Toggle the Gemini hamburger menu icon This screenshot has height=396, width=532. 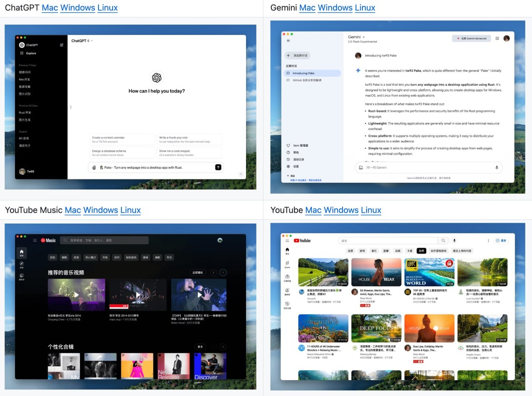pyautogui.click(x=288, y=41)
